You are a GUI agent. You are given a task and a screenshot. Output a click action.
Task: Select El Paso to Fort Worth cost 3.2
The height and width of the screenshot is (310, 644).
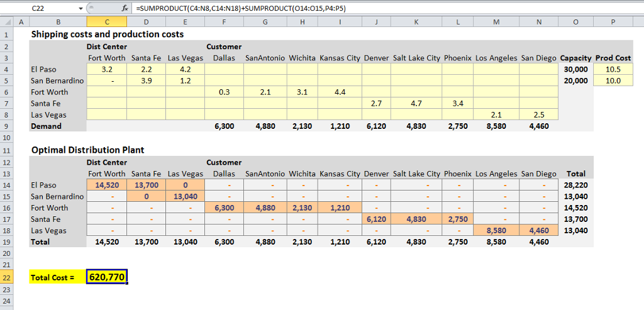coord(107,69)
